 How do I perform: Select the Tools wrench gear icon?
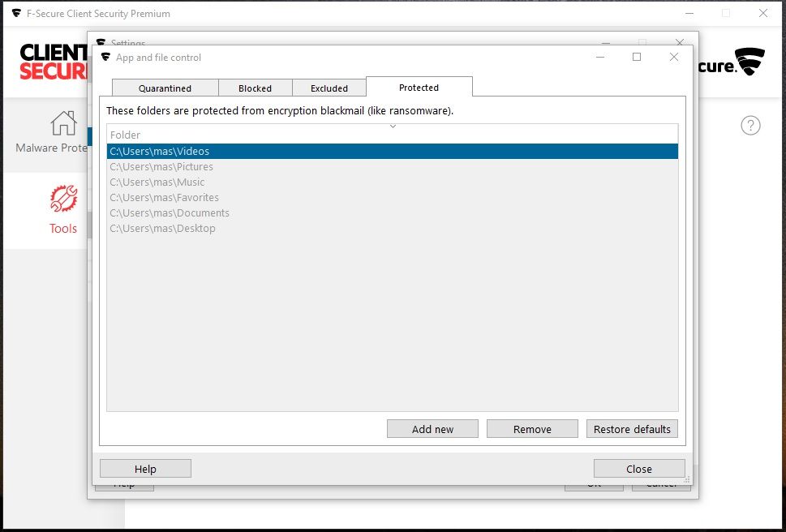(63, 199)
